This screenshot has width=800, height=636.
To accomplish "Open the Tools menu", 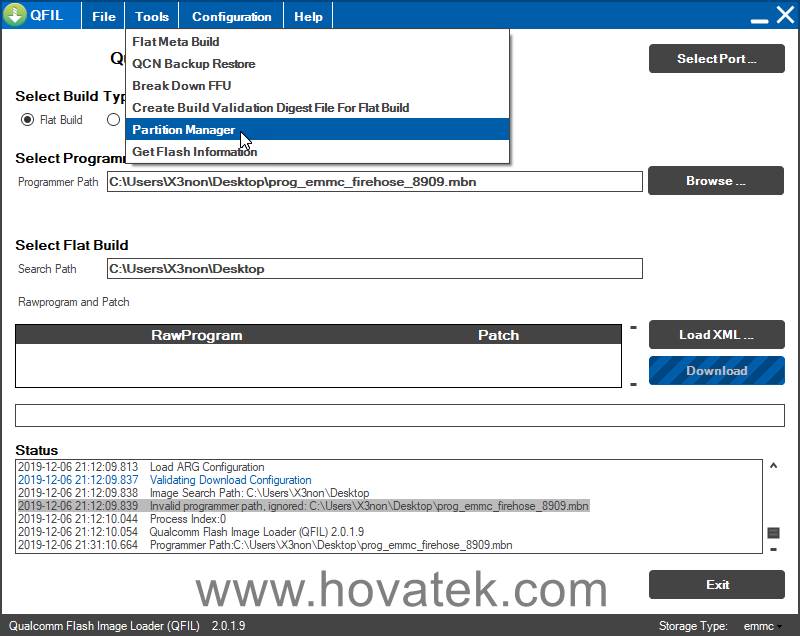I will 152,16.
